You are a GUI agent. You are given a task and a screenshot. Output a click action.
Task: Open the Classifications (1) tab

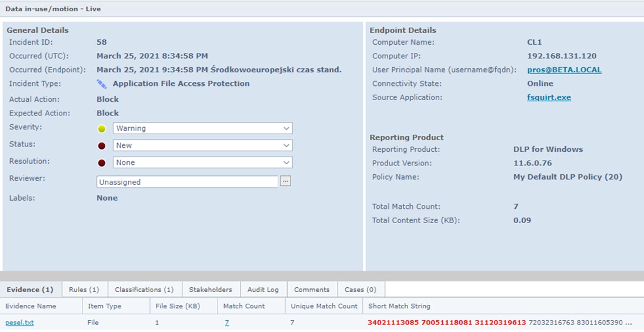tap(144, 290)
